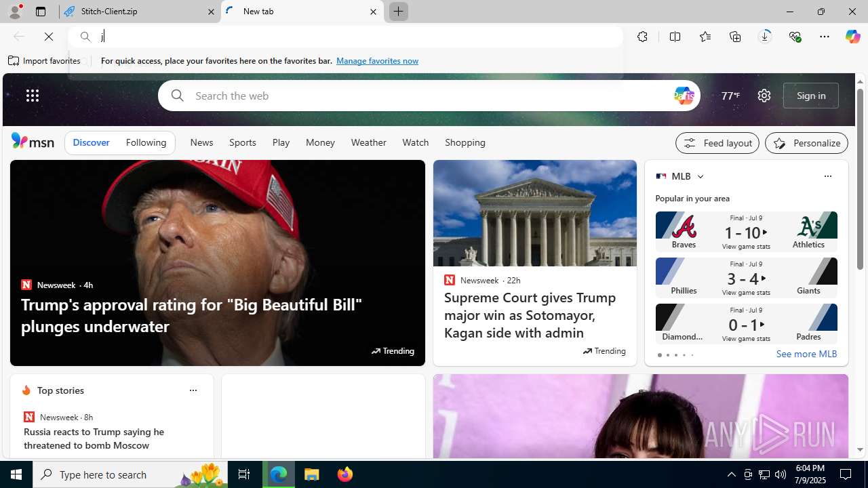The height and width of the screenshot is (488, 868).
Task: Open more options on MLB card
Action: point(827,176)
